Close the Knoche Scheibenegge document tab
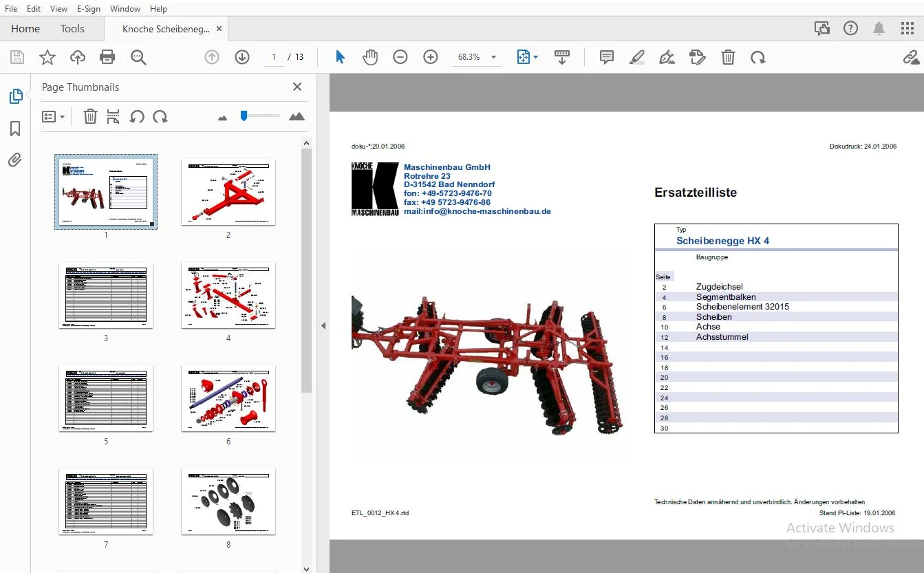Screen dimensions: 924x573 (x=219, y=29)
